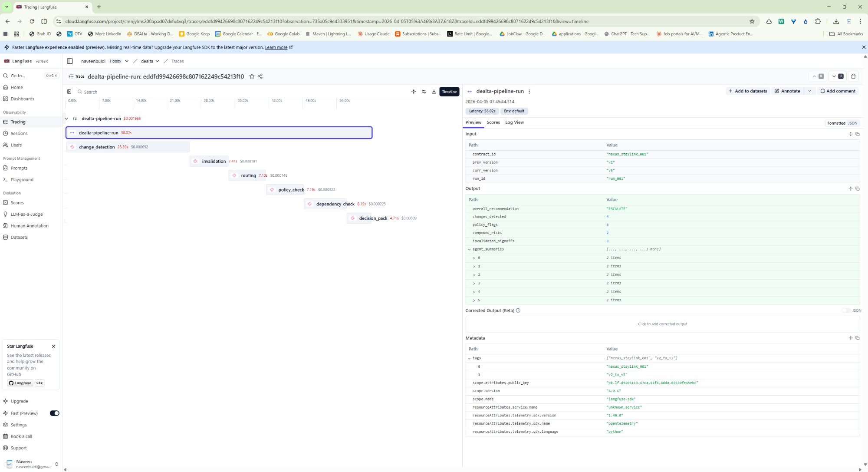Collapse the trace tree panel icon
This screenshot has width=868, height=472.
click(69, 92)
